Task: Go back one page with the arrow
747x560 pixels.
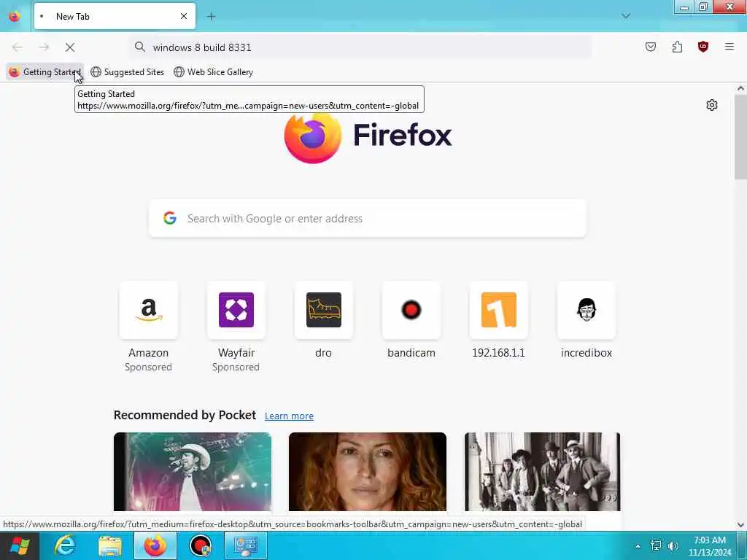Action: (x=18, y=47)
